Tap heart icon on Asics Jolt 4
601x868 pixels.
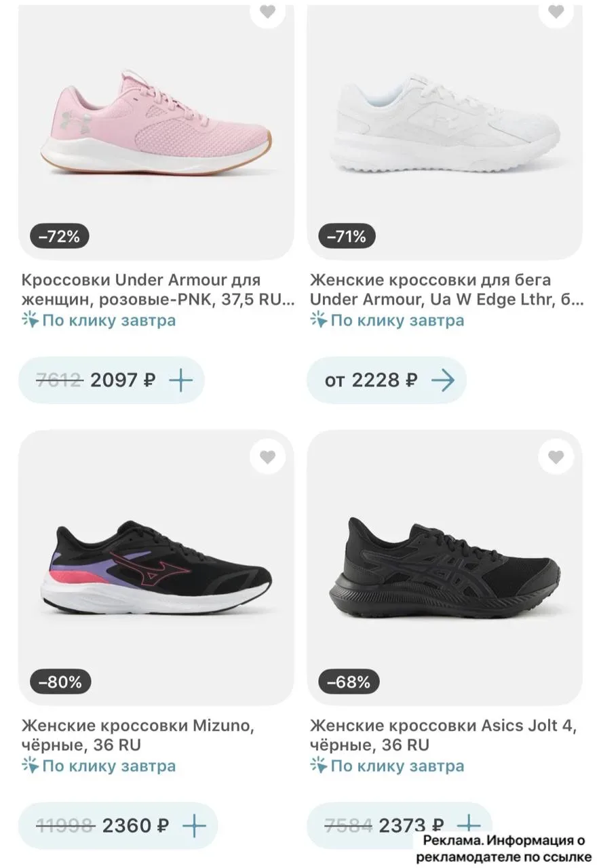pos(556,458)
